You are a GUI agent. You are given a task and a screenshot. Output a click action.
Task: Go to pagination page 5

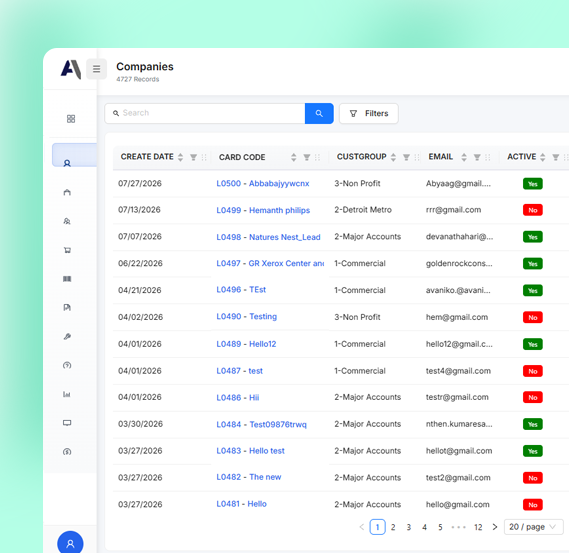coord(440,527)
